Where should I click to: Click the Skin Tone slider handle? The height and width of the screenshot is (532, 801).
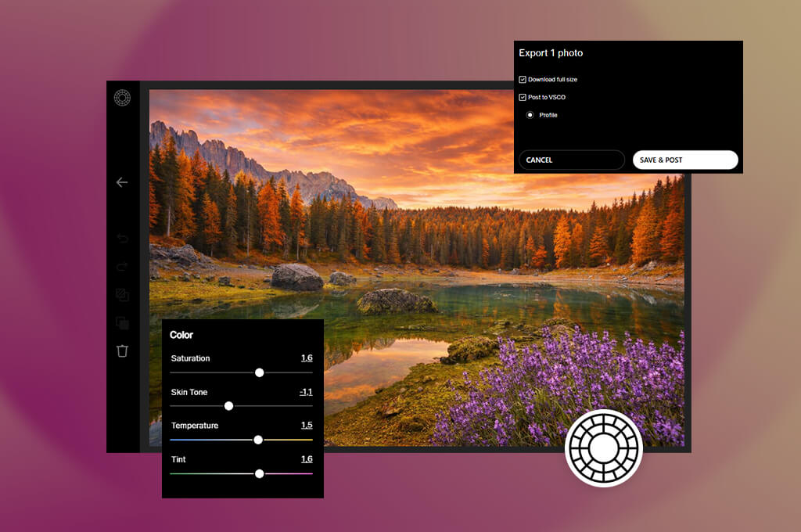[229, 406]
